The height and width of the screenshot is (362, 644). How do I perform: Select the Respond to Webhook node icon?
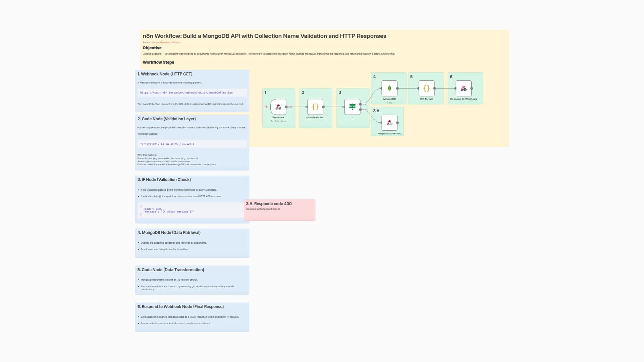[x=464, y=88]
